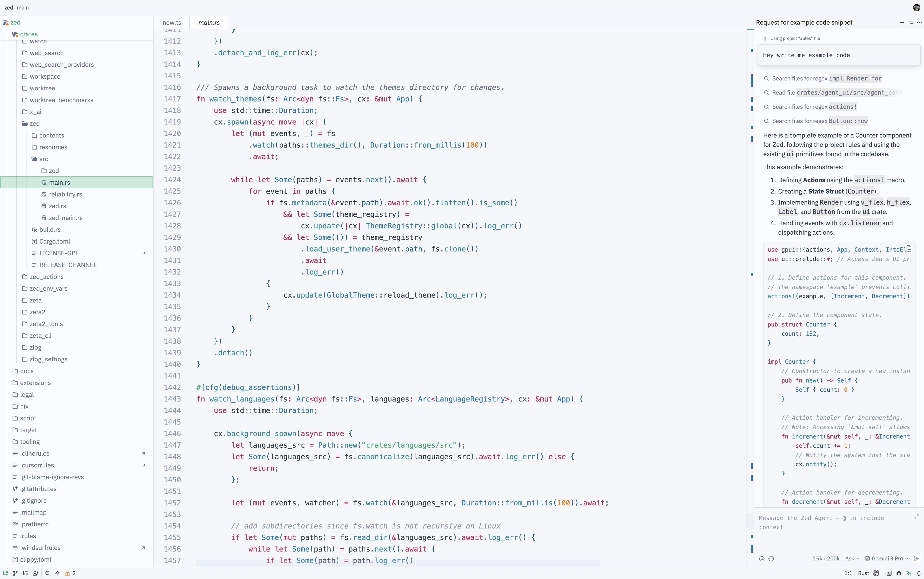Copy the code block with copy icon
This screenshot has width=924, height=579.
click(909, 248)
